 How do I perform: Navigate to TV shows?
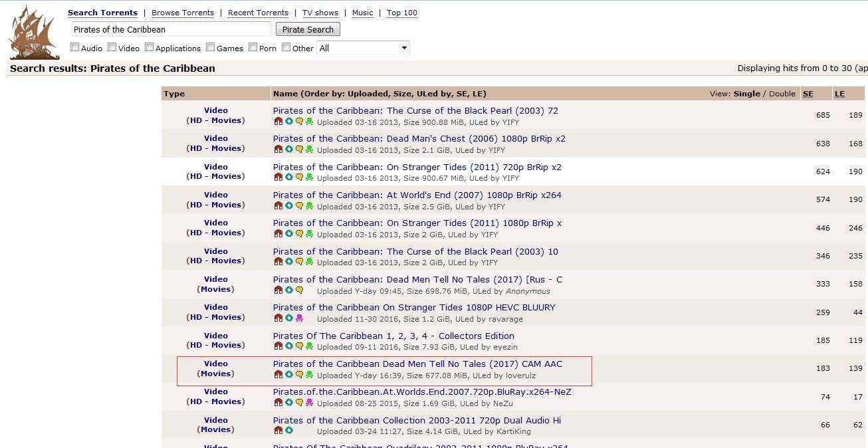320,13
